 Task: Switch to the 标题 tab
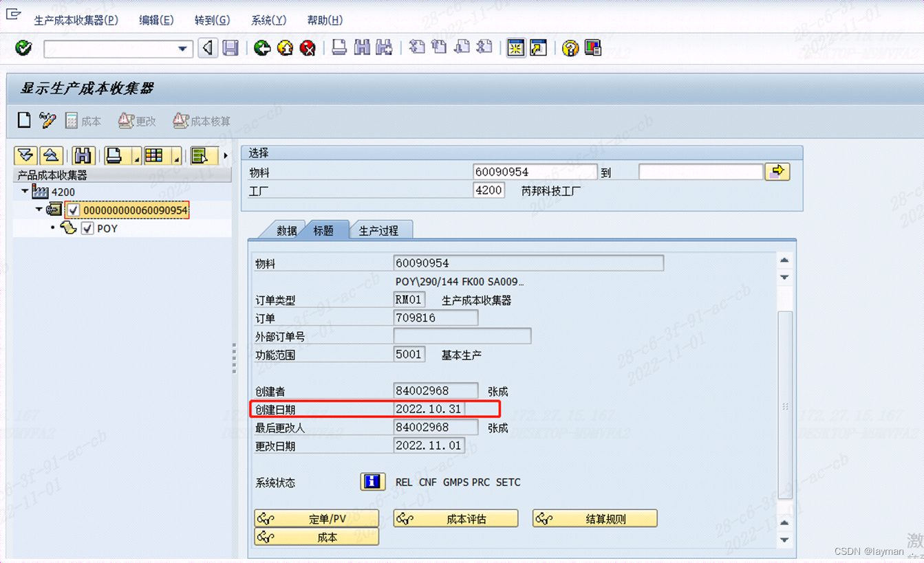323,230
